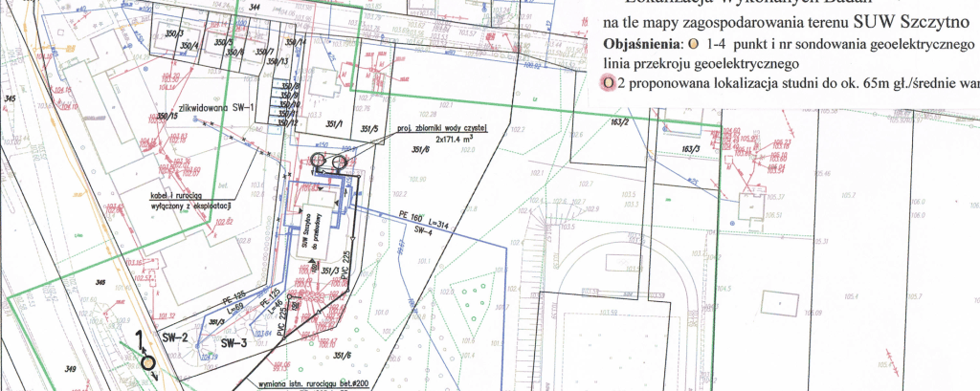Viewport: 980px width, 391px height.
Task: Click the pink proposed well symbol in legend
Action: pos(608,83)
